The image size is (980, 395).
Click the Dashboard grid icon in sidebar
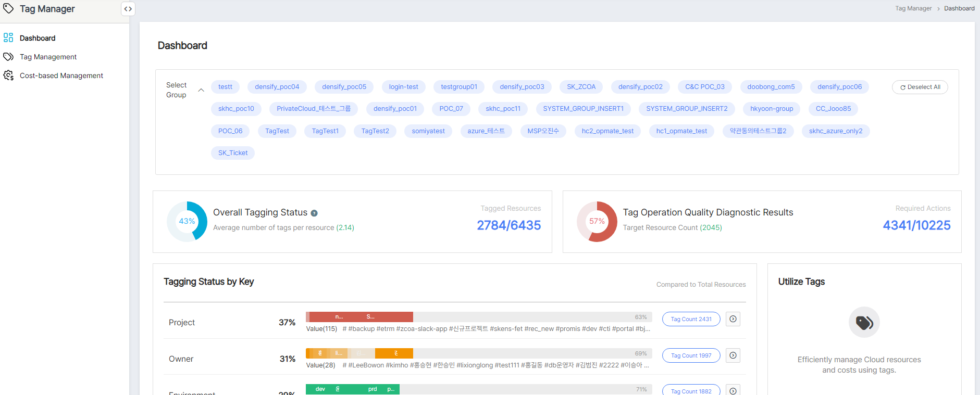[x=8, y=37]
